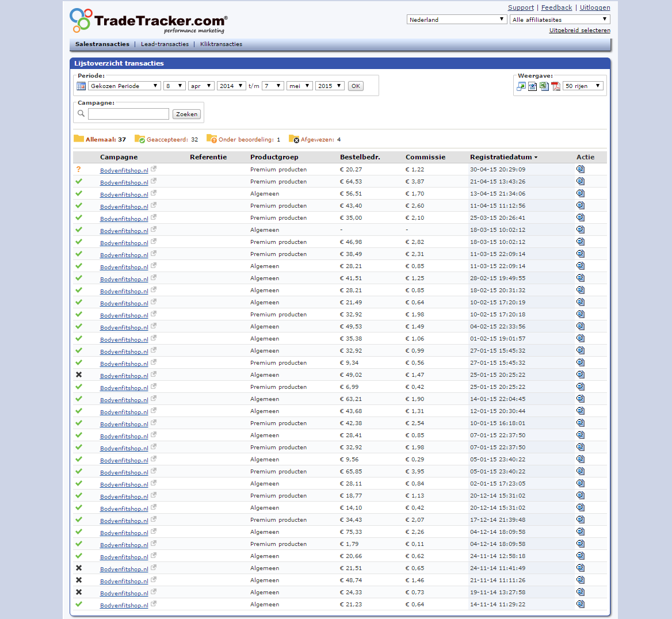
Task: Click the order amount € 65,85
Action: [x=350, y=471]
